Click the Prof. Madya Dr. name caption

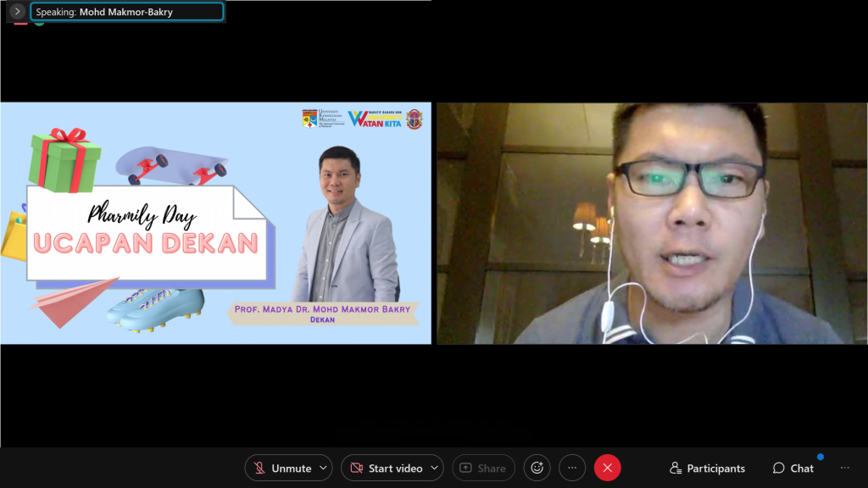pyautogui.click(x=322, y=310)
